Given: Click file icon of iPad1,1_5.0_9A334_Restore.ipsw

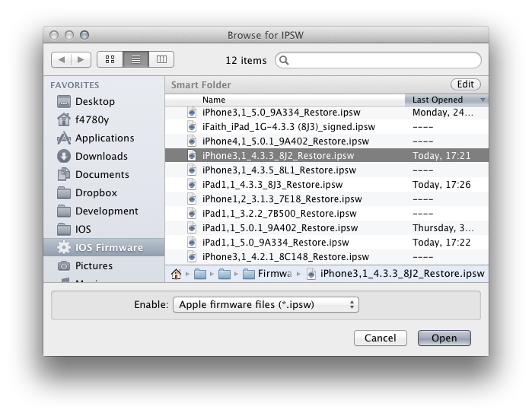Looking at the screenshot, I should click(x=192, y=243).
